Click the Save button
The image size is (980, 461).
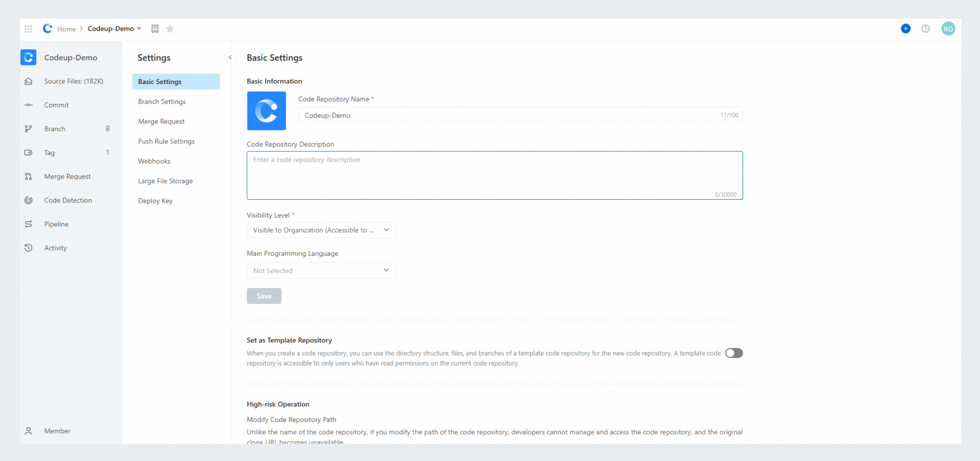tap(264, 296)
